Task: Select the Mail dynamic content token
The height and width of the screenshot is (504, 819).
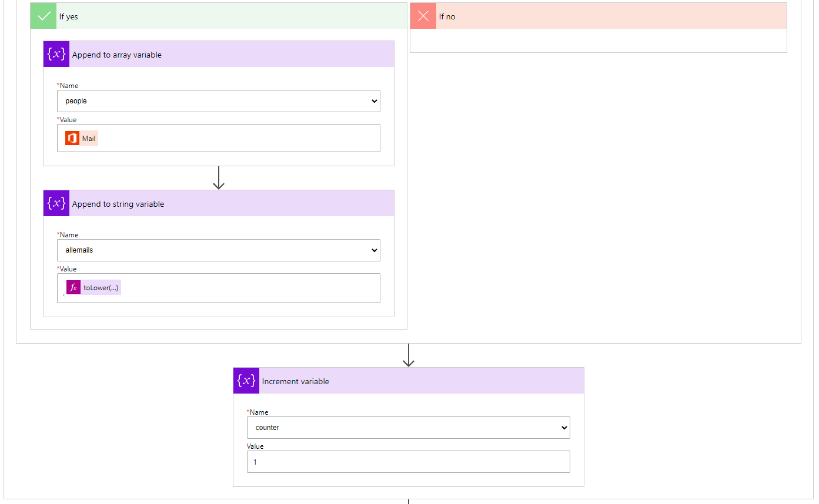Action: click(x=89, y=139)
